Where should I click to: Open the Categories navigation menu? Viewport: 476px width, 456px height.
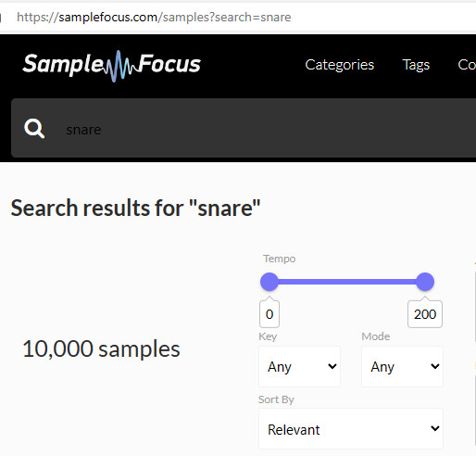point(339,65)
